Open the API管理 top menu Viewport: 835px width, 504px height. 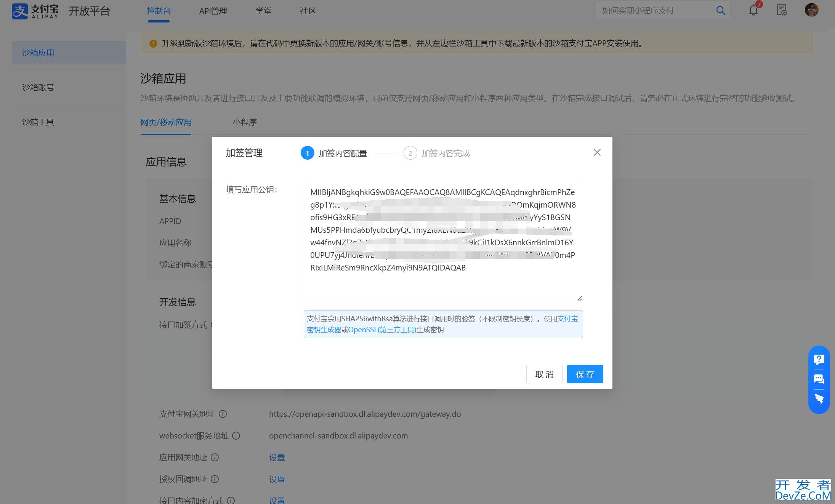pos(213,11)
